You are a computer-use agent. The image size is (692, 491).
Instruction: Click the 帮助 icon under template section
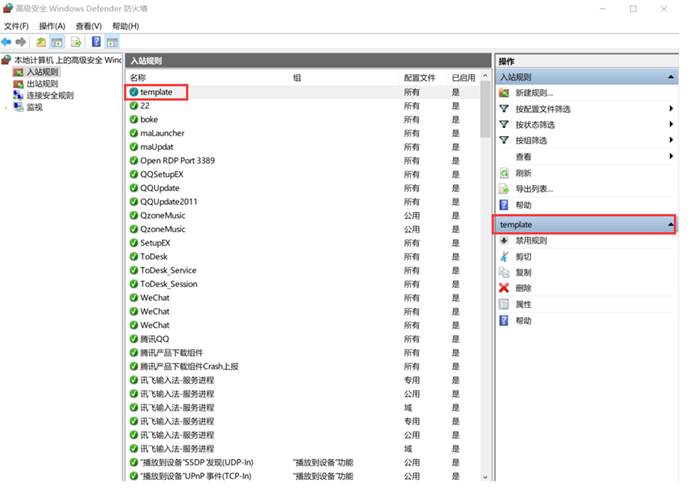pyautogui.click(x=504, y=320)
